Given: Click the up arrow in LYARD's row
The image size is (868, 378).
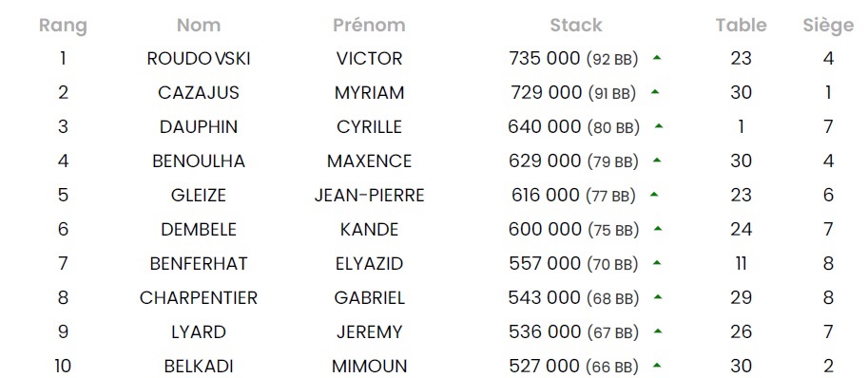Looking at the screenshot, I should click(x=658, y=331).
